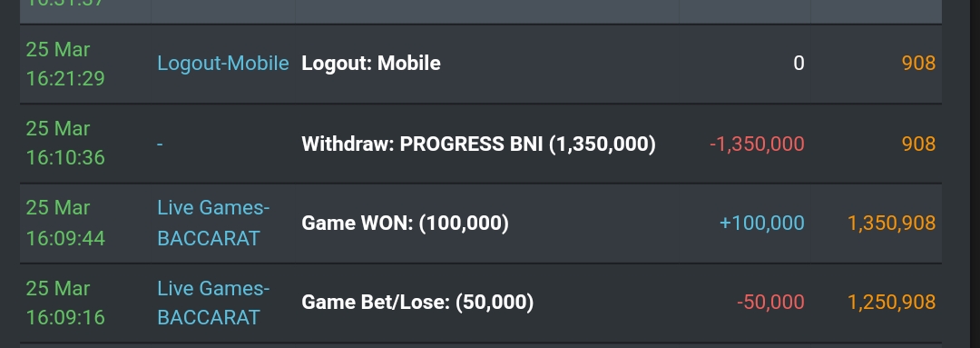
Task: Click the -50,000 bet amount
Action: 770,303
